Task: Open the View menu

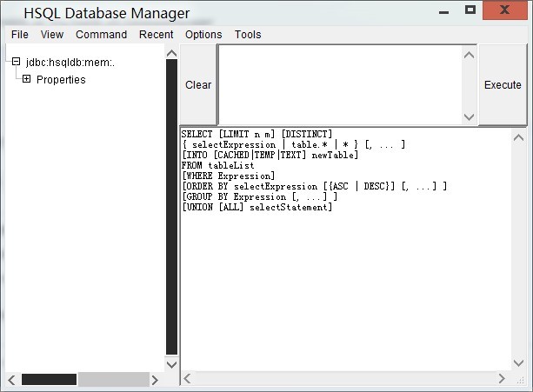Action: (x=52, y=35)
